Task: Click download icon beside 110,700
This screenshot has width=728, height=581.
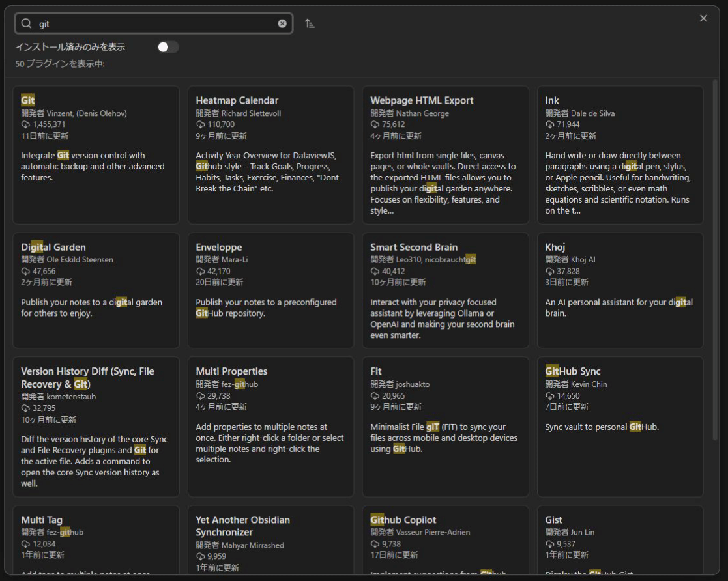Action: pyautogui.click(x=200, y=124)
